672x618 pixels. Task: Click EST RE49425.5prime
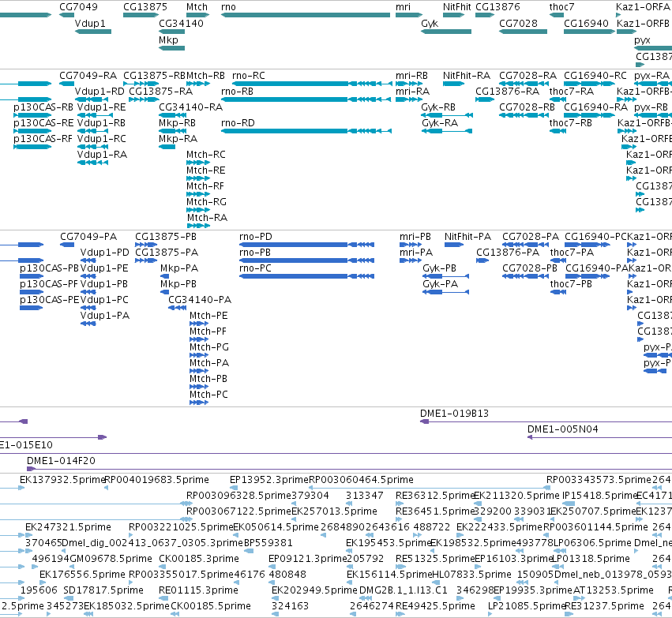pyautogui.click(x=435, y=606)
